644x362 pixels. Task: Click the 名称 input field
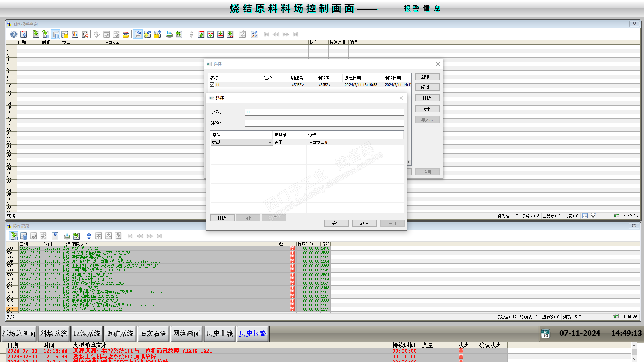click(x=324, y=112)
